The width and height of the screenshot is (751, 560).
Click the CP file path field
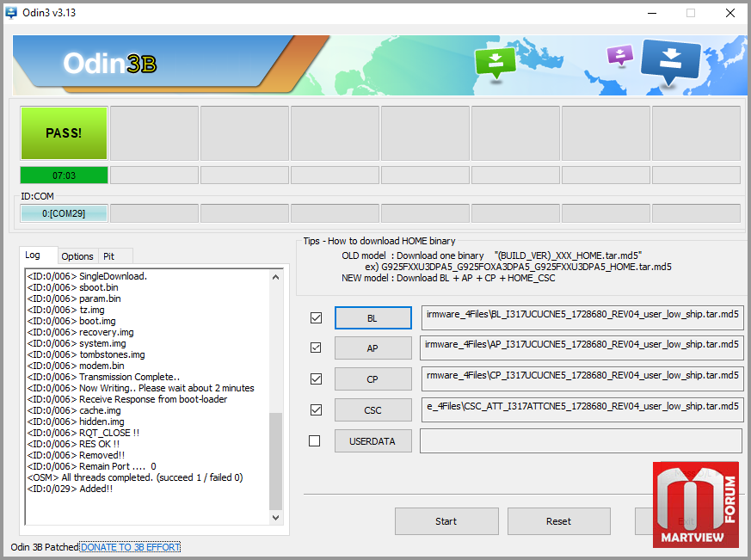coord(582,378)
